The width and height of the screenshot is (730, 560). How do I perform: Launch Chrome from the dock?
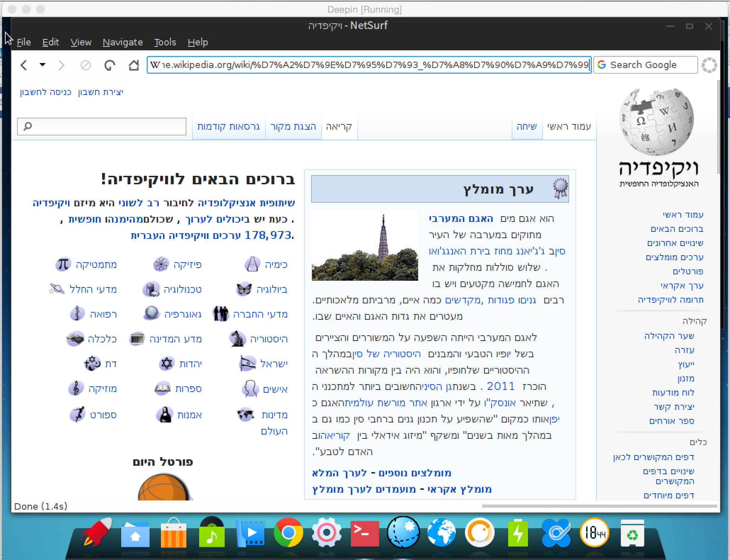click(x=288, y=533)
